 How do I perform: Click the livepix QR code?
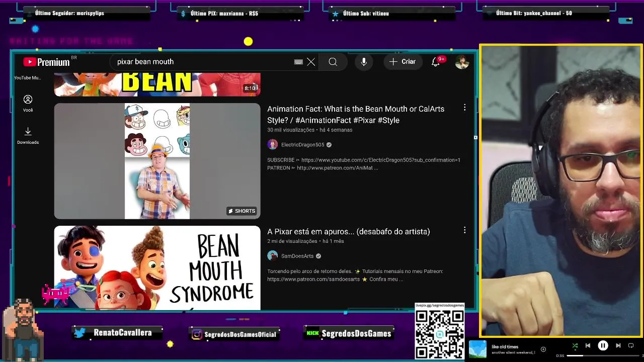pyautogui.click(x=439, y=333)
